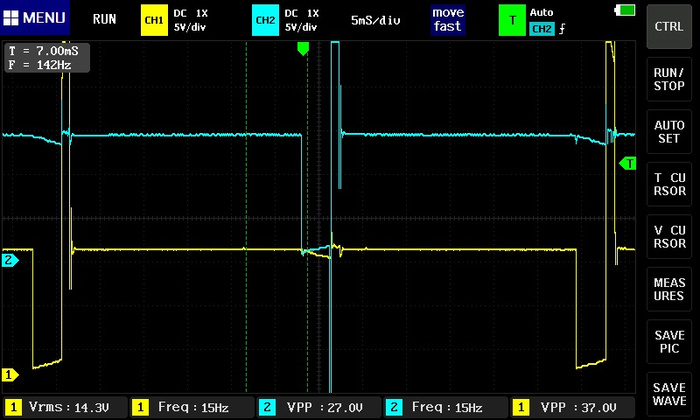Open the MENU button

click(x=36, y=19)
